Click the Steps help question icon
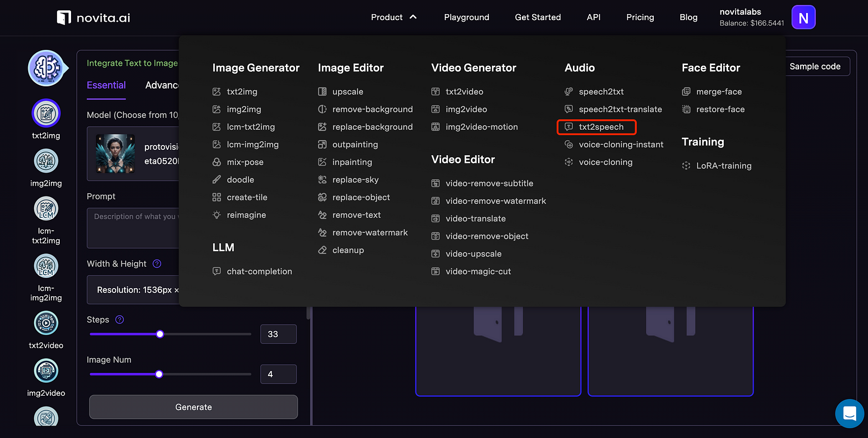Viewport: 868px width, 438px height. [x=120, y=320]
